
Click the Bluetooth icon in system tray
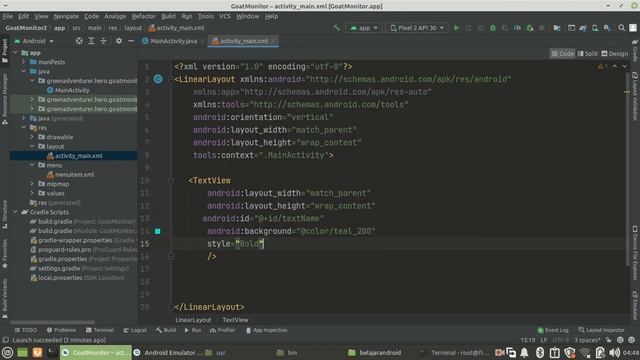tap(540, 352)
